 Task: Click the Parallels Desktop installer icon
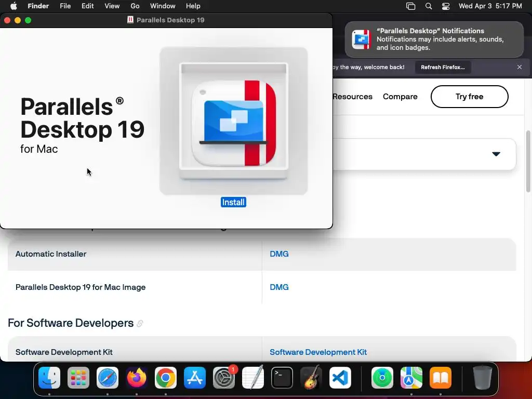233,121
